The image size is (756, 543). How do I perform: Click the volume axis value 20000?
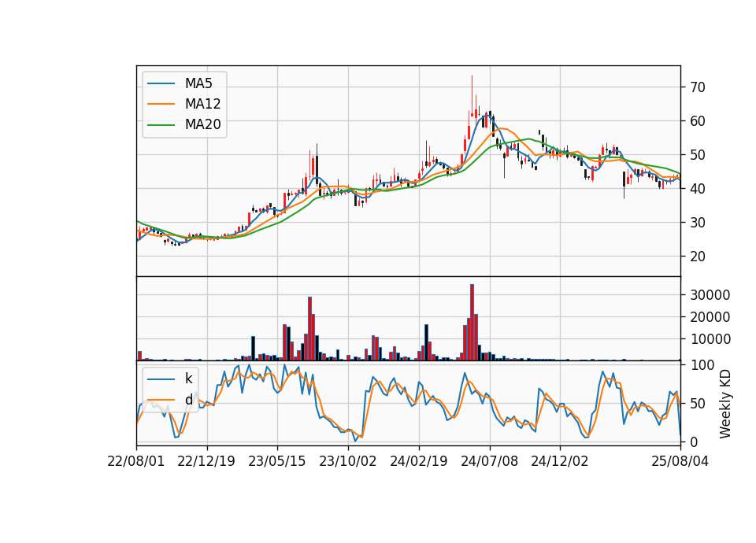click(710, 317)
